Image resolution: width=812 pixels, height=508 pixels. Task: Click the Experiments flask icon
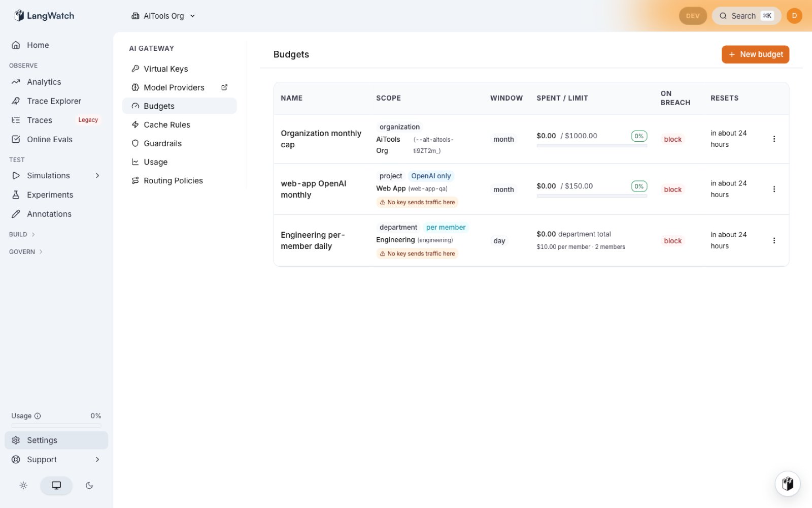tap(16, 195)
